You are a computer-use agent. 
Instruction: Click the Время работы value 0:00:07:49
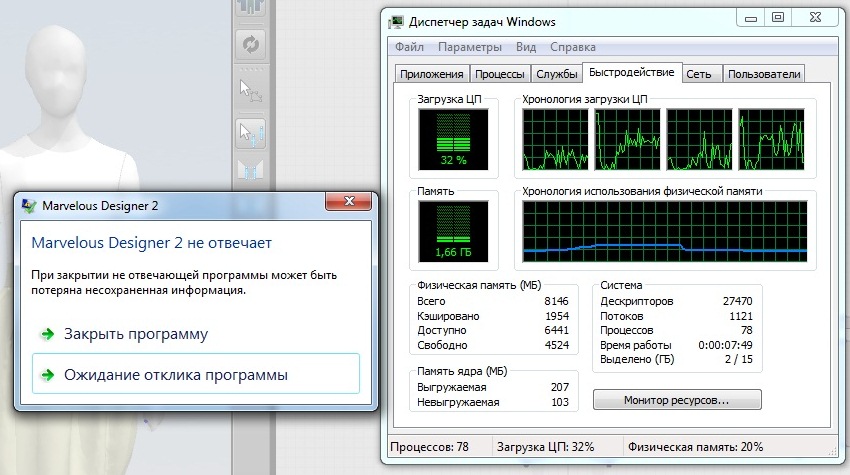coord(725,345)
